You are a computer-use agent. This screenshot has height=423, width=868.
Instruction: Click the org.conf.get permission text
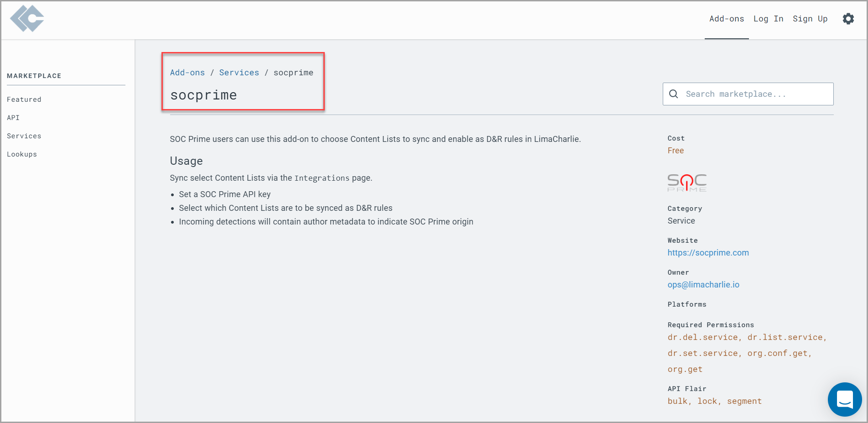pos(777,353)
